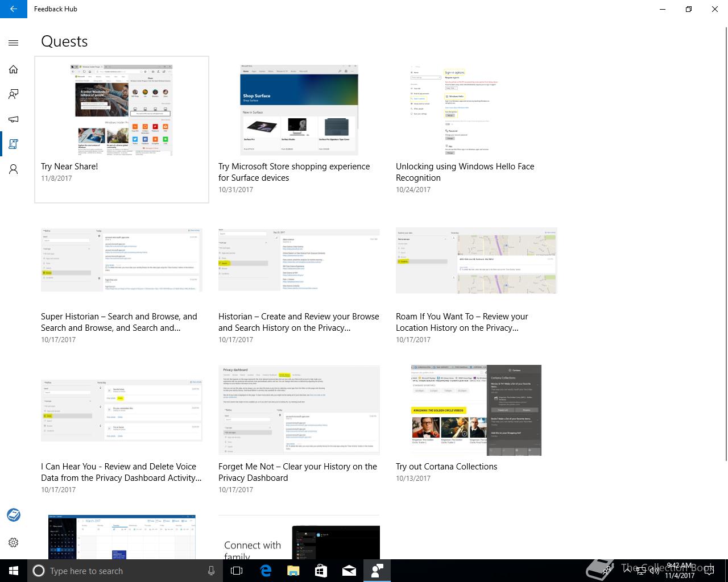Expand the hamburger navigation menu
Image resolution: width=728 pixels, height=582 pixels.
(x=14, y=43)
